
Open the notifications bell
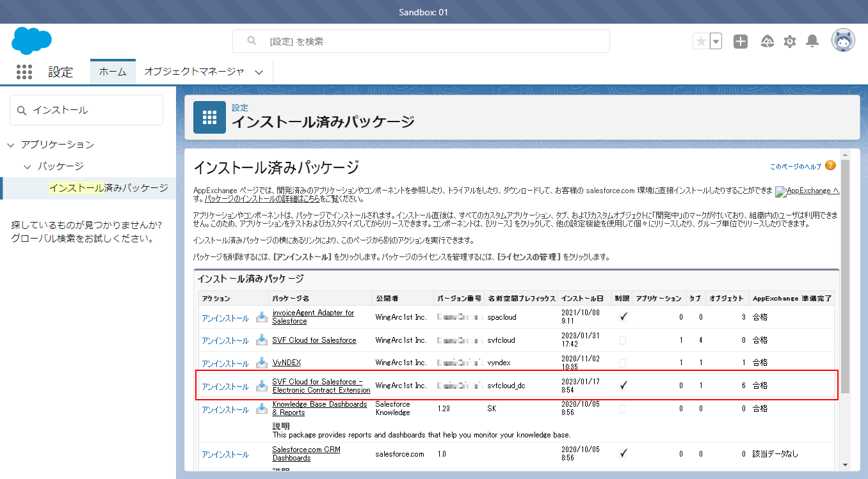click(x=812, y=42)
